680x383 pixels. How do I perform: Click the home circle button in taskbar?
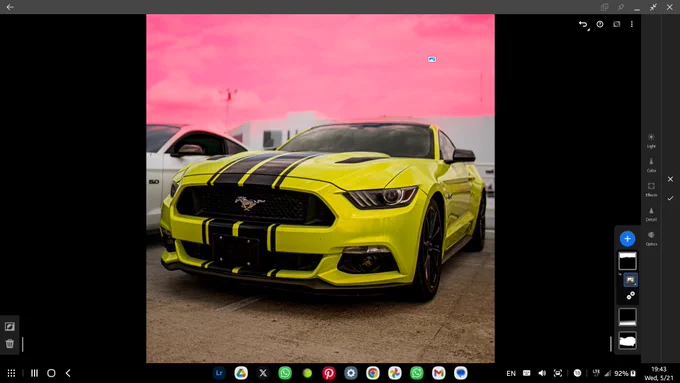pyautogui.click(x=51, y=373)
